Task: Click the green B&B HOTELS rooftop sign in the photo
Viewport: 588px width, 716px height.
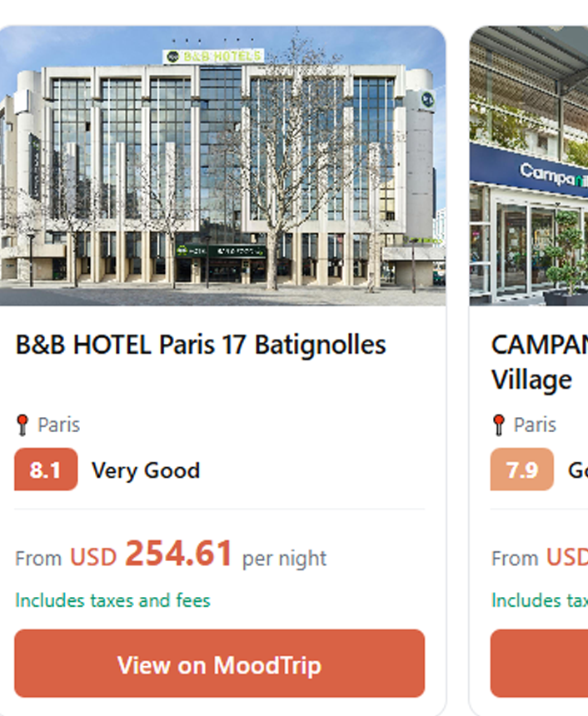Action: 213,56
